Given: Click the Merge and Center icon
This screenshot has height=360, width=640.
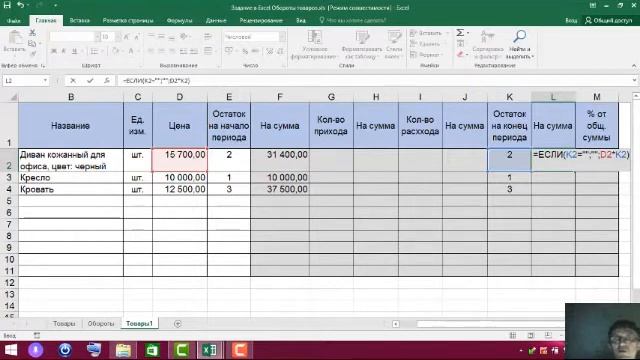Looking at the screenshot, I should pos(209,51).
